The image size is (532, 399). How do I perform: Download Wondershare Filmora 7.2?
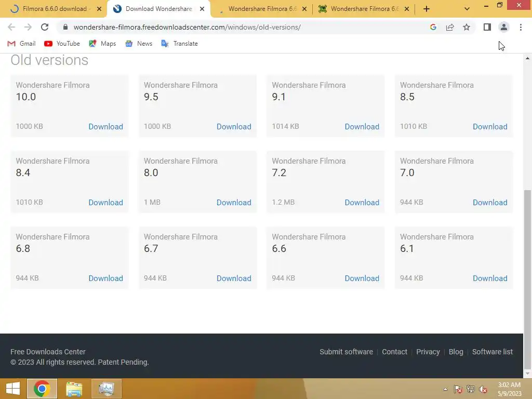[362, 202]
